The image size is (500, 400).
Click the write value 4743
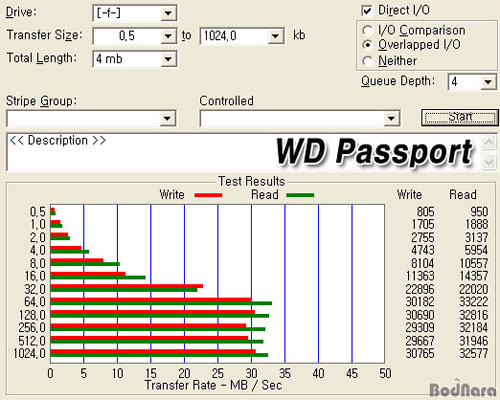(x=423, y=250)
